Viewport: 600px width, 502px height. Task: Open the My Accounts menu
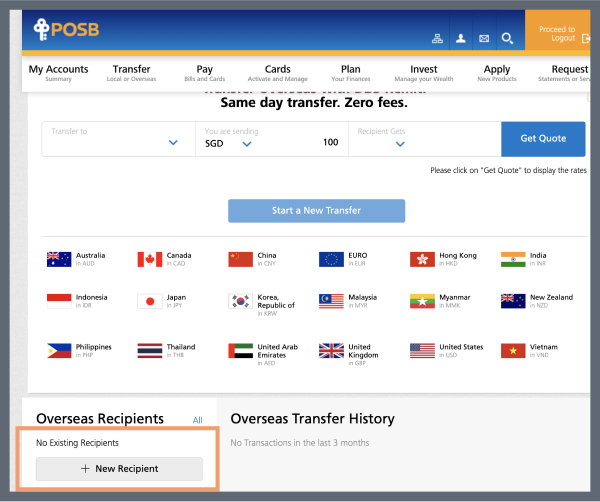tap(58, 73)
